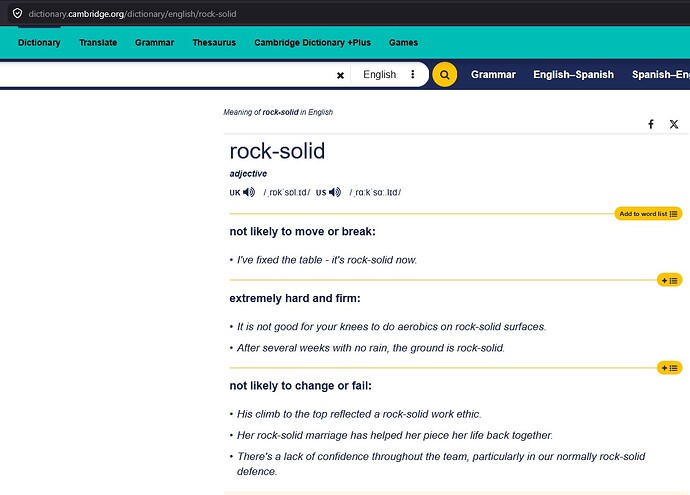
Task: Open Cambridge Dictionary +Plus
Action: click(x=312, y=43)
